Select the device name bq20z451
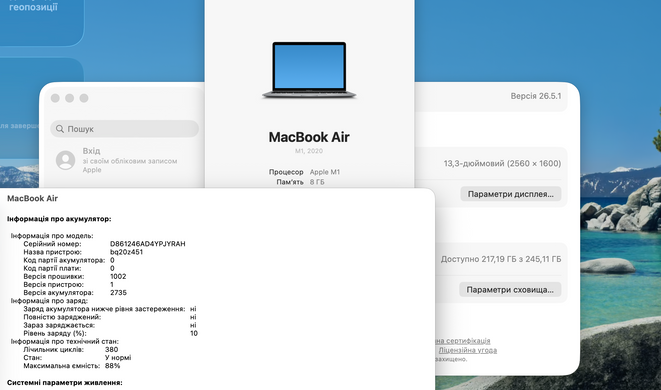 (x=126, y=252)
